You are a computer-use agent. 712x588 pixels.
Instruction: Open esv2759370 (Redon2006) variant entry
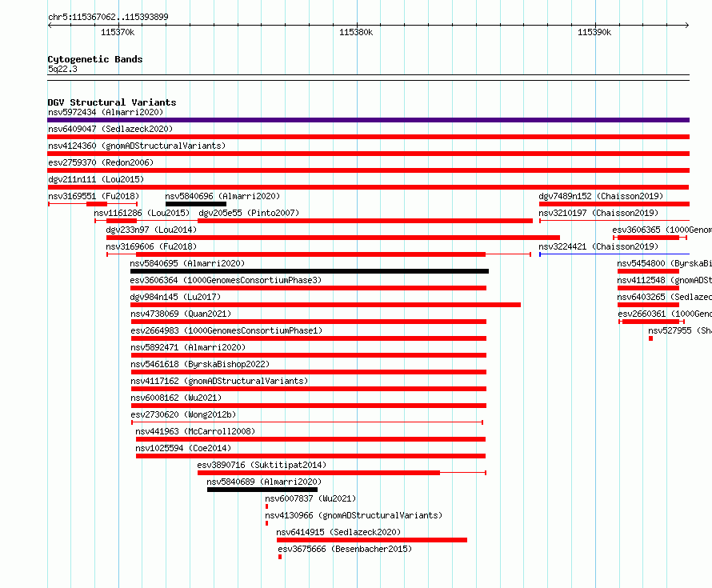coord(101,162)
